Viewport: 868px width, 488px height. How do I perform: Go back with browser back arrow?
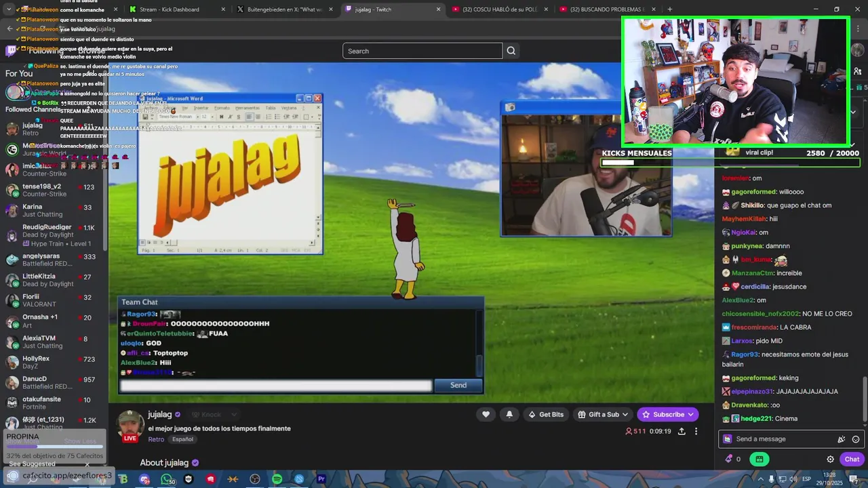pos(9,28)
